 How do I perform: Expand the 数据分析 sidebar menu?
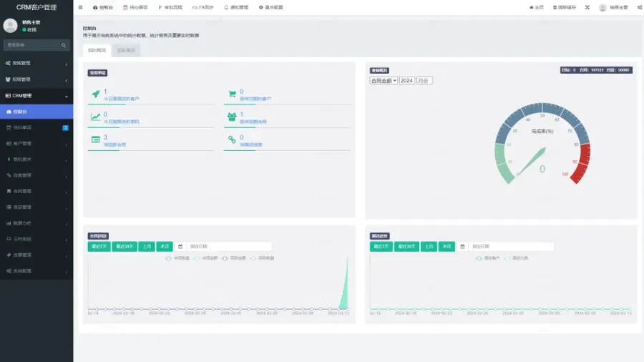36,223
